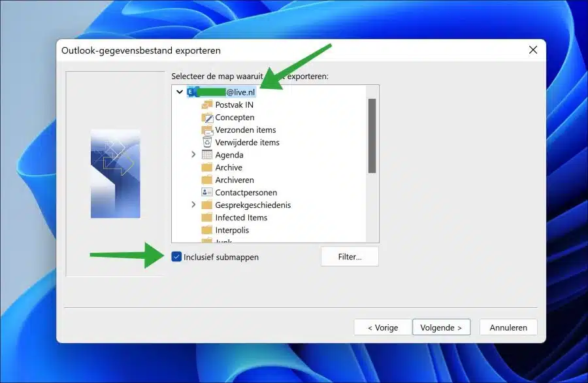Image resolution: width=588 pixels, height=383 pixels.
Task: Go back with the Vorige button
Action: tap(383, 327)
